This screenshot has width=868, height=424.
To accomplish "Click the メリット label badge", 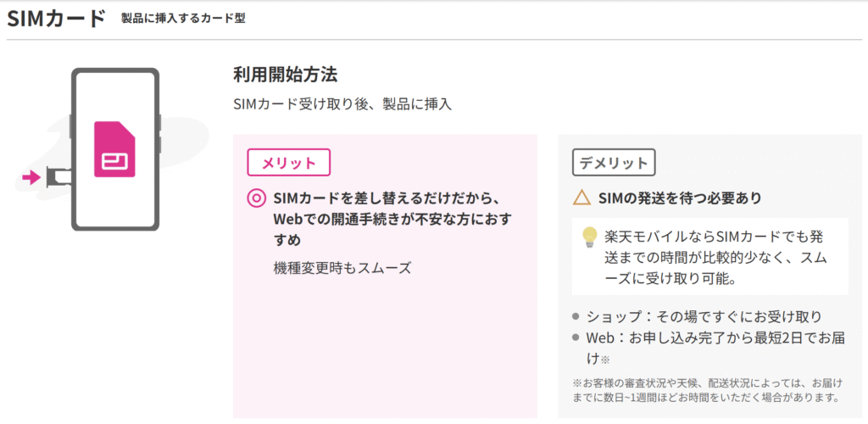I will [288, 163].
